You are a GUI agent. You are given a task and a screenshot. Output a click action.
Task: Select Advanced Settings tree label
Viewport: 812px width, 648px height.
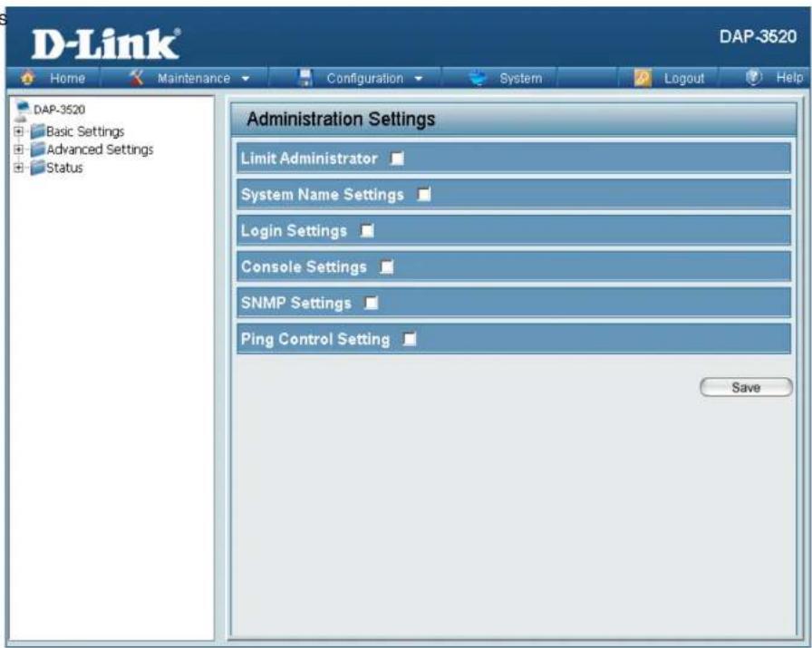(100, 150)
